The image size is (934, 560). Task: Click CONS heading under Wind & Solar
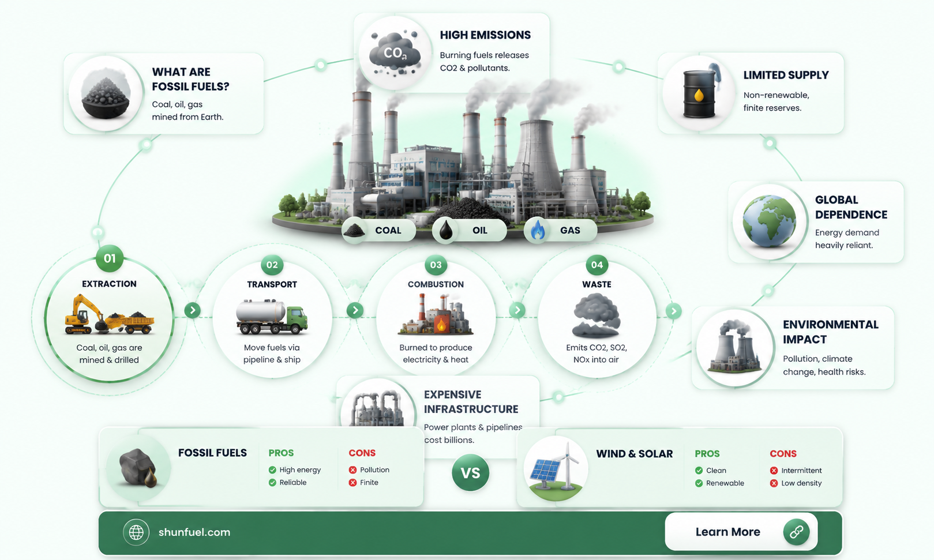[783, 454]
